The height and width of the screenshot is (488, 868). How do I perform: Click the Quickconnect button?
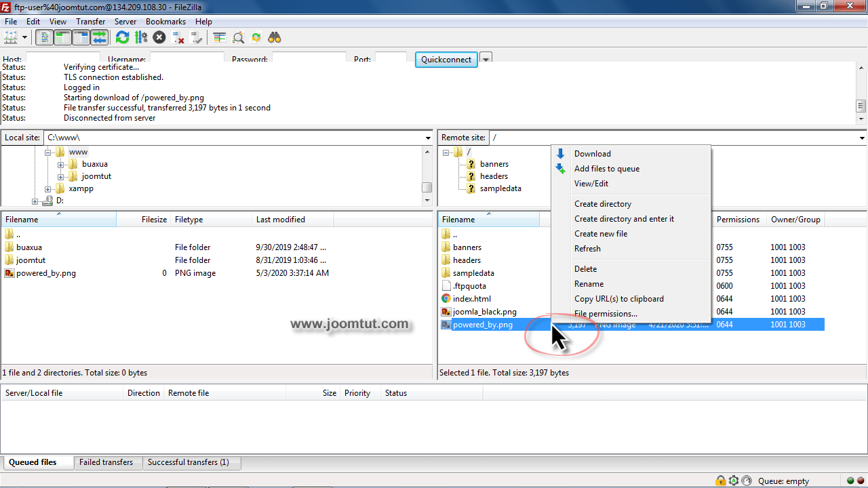coord(446,60)
